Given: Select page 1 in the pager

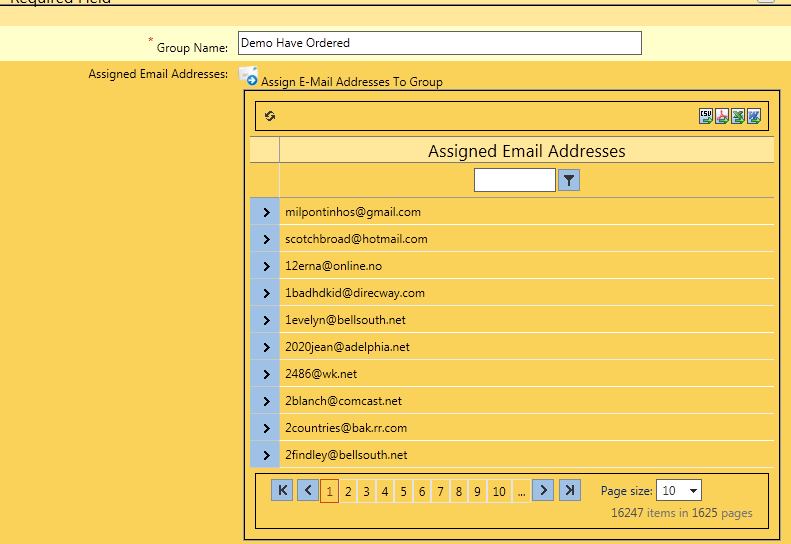Looking at the screenshot, I should (x=329, y=491).
